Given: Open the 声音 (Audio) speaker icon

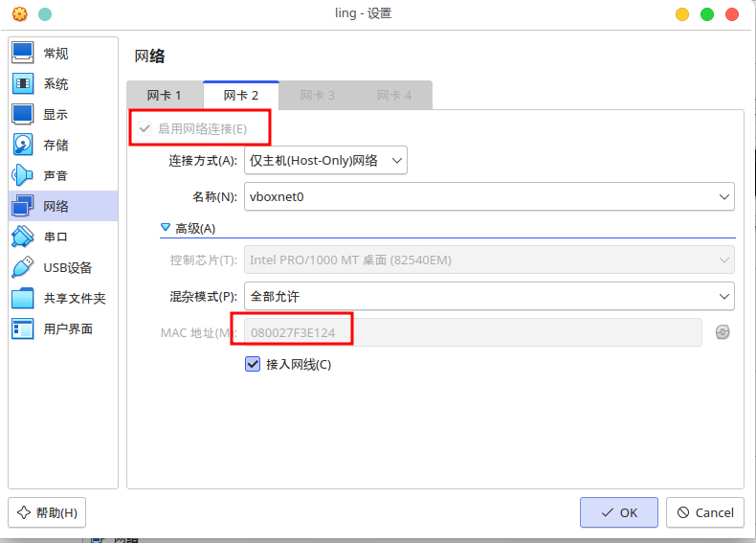Looking at the screenshot, I should (23, 176).
